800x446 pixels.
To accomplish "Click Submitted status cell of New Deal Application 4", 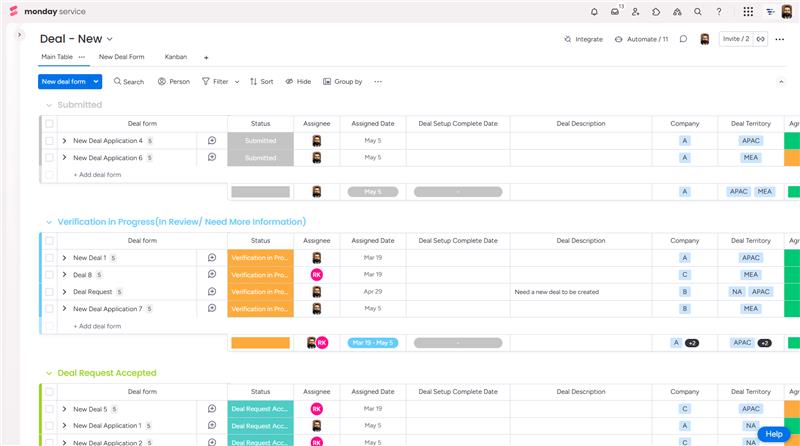I will pos(260,141).
